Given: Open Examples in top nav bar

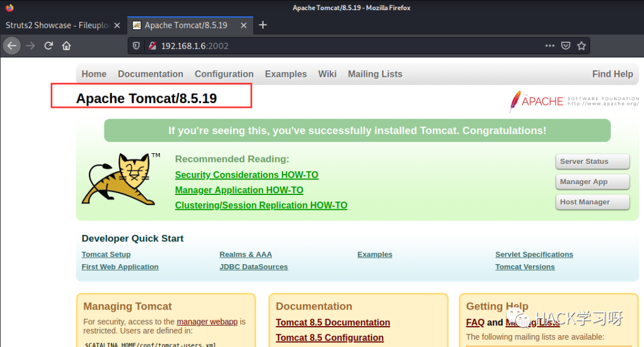Looking at the screenshot, I should click(286, 74).
